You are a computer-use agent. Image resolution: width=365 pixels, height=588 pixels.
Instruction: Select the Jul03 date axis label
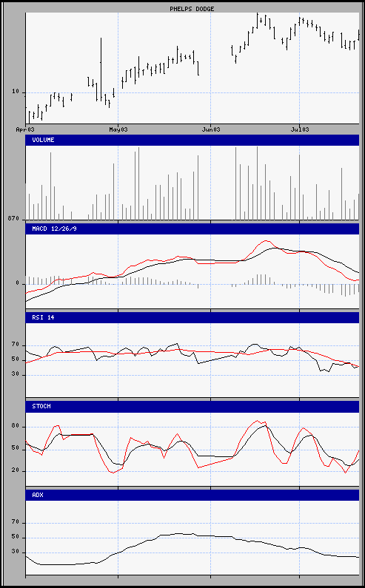pos(300,129)
